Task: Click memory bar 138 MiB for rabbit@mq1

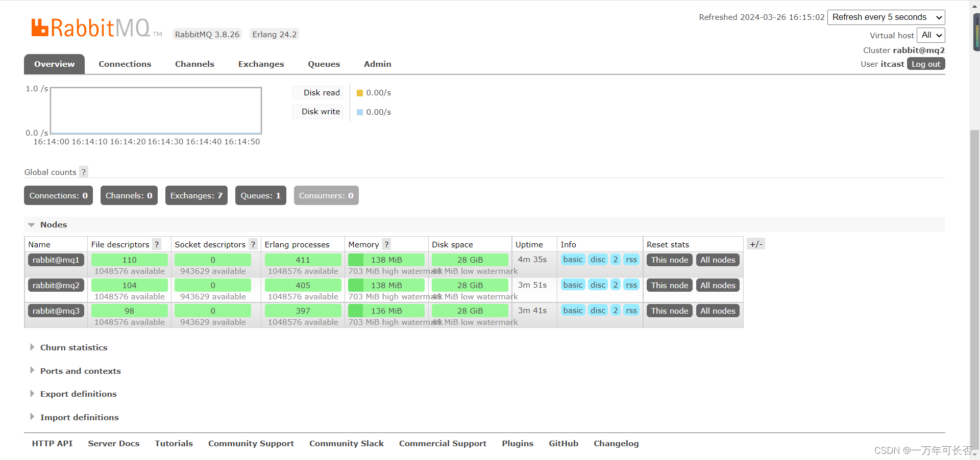Action: click(386, 260)
